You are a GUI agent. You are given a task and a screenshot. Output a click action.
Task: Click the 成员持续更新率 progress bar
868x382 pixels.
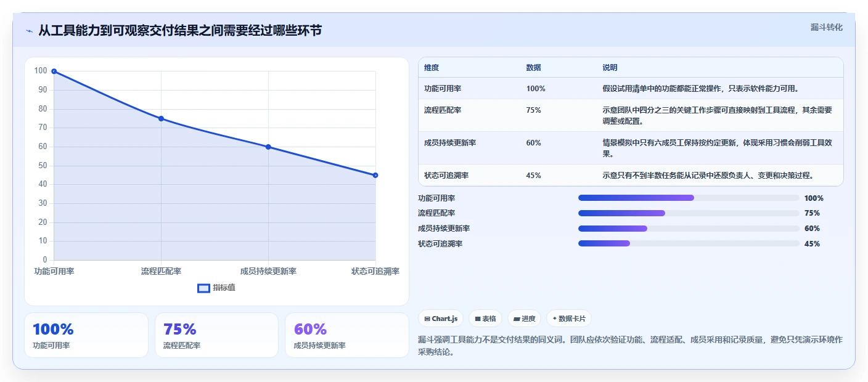(x=689, y=228)
